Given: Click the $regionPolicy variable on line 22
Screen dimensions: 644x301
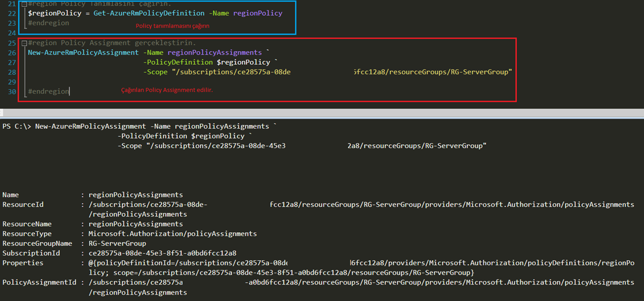Looking at the screenshot, I should [55, 13].
